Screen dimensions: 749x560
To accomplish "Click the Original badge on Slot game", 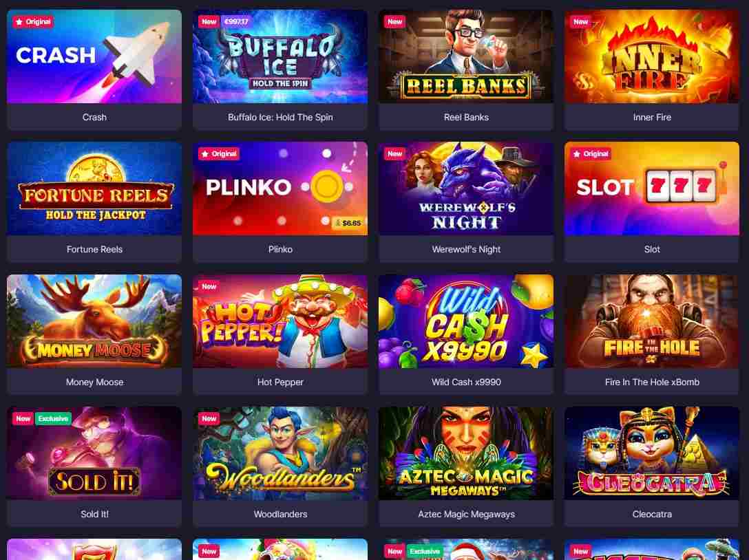I will click(591, 153).
